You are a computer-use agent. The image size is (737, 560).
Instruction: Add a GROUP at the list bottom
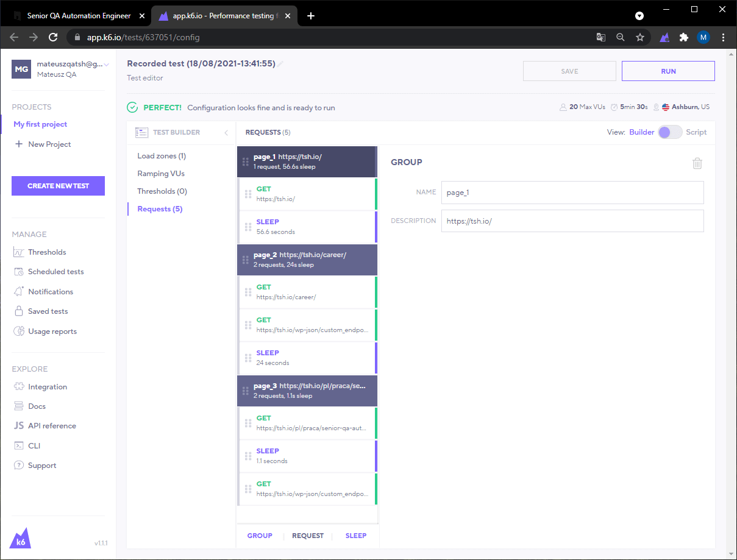pos(260,536)
